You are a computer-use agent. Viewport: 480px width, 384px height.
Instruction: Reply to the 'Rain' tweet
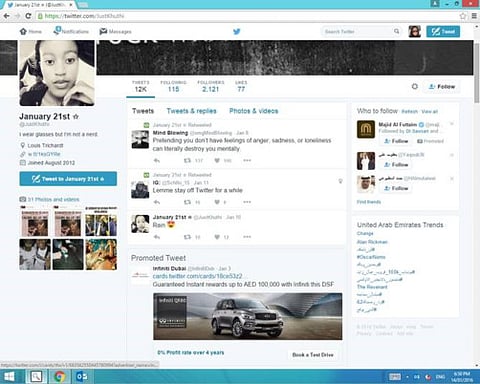[x=157, y=237]
